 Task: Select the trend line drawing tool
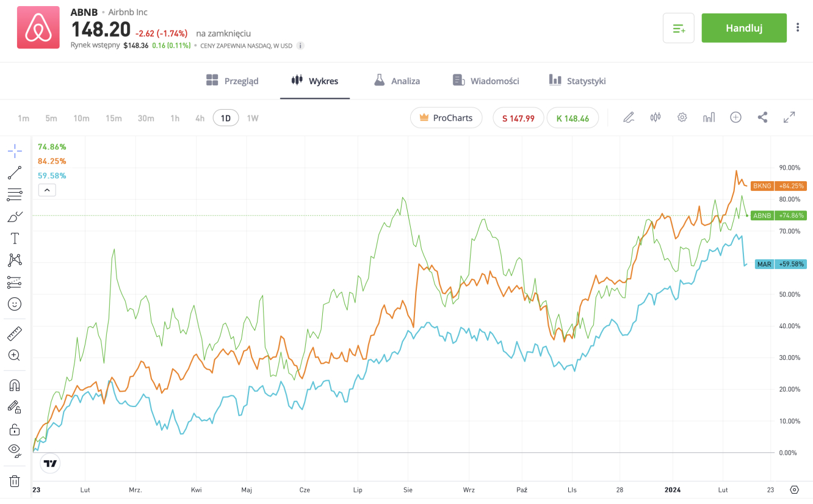[x=15, y=173]
